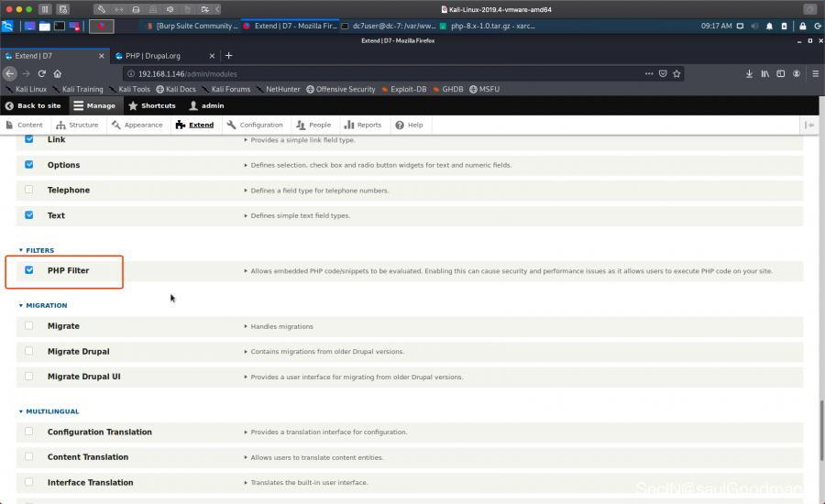825x504 pixels.
Task: Bookmark this page with the star icon
Action: click(676, 73)
